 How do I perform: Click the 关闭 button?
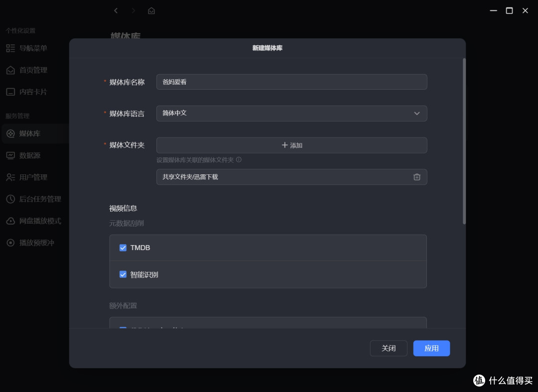pyautogui.click(x=389, y=349)
